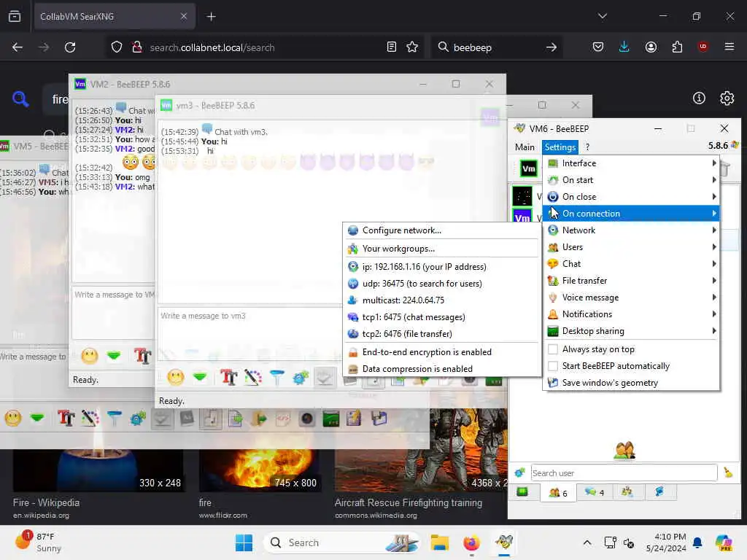Viewport: 747px width, 560px height.
Task: Expand File transfer submenu
Action: [x=631, y=281]
